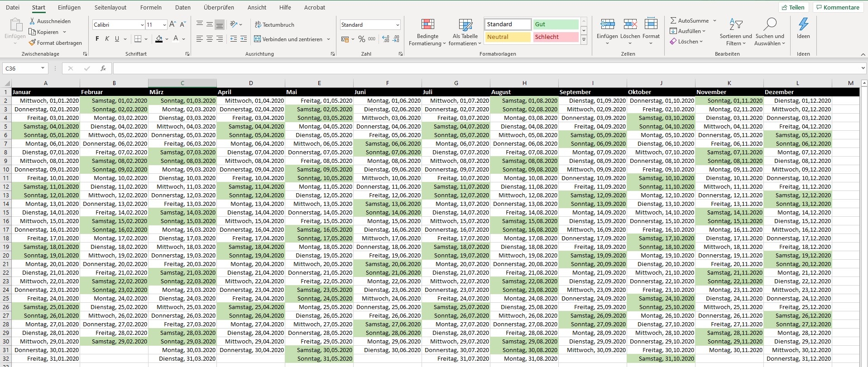The height and width of the screenshot is (367, 868).
Task: Activate Format übertragen paintbrush
Action: click(32, 43)
